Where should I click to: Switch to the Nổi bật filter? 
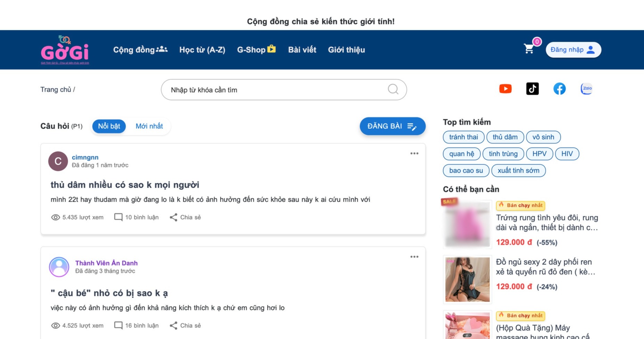(x=109, y=126)
